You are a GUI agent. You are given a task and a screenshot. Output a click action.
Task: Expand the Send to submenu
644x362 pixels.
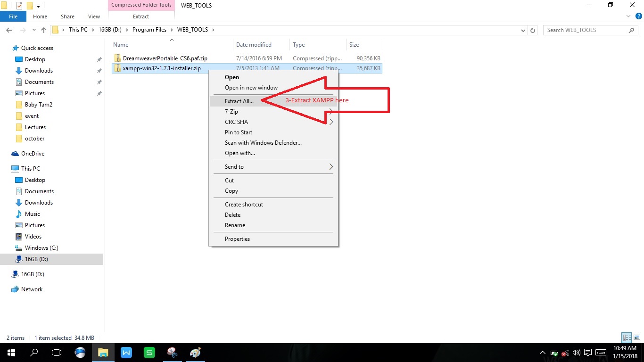click(234, 166)
